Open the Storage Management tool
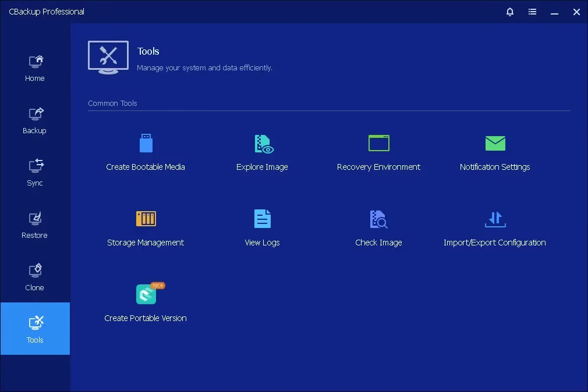The width and height of the screenshot is (588, 392). [146, 219]
